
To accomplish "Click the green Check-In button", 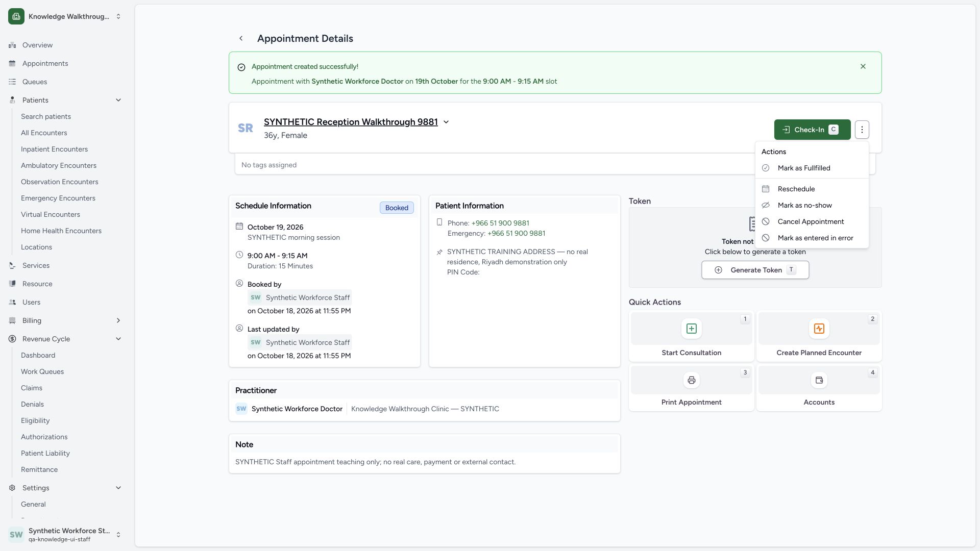I will [x=812, y=130].
